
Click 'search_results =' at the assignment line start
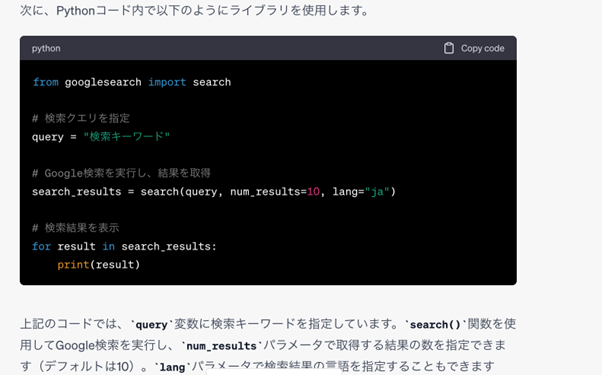click(x=83, y=192)
